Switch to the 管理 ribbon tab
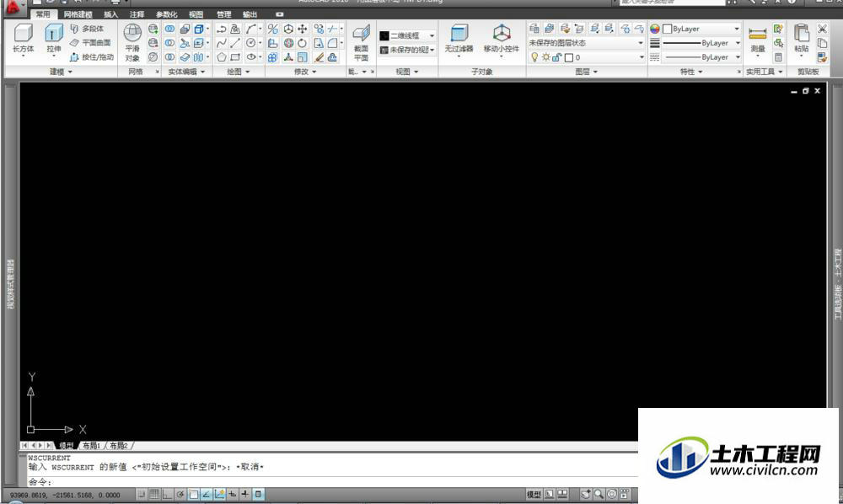Viewport: 843px width, 504px height. (223, 14)
